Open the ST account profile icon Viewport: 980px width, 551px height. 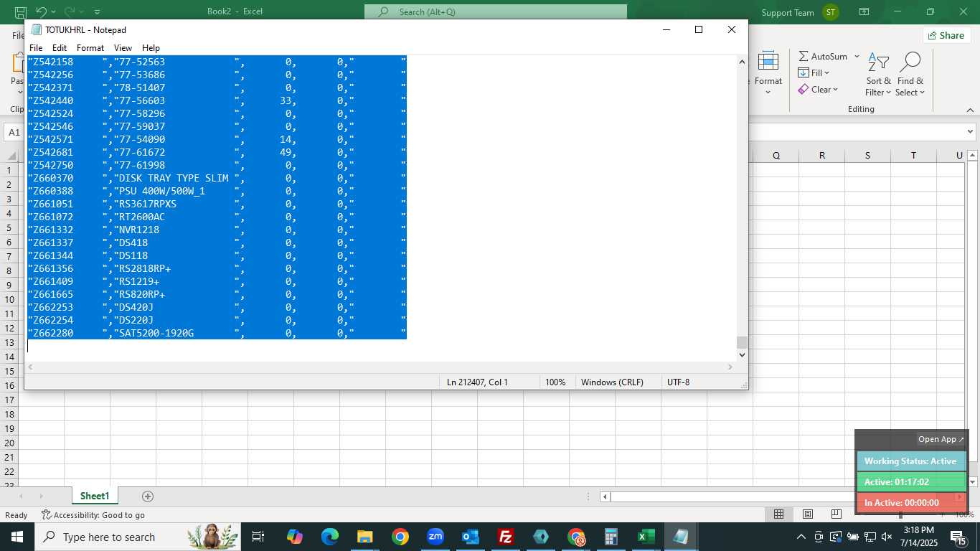click(831, 12)
